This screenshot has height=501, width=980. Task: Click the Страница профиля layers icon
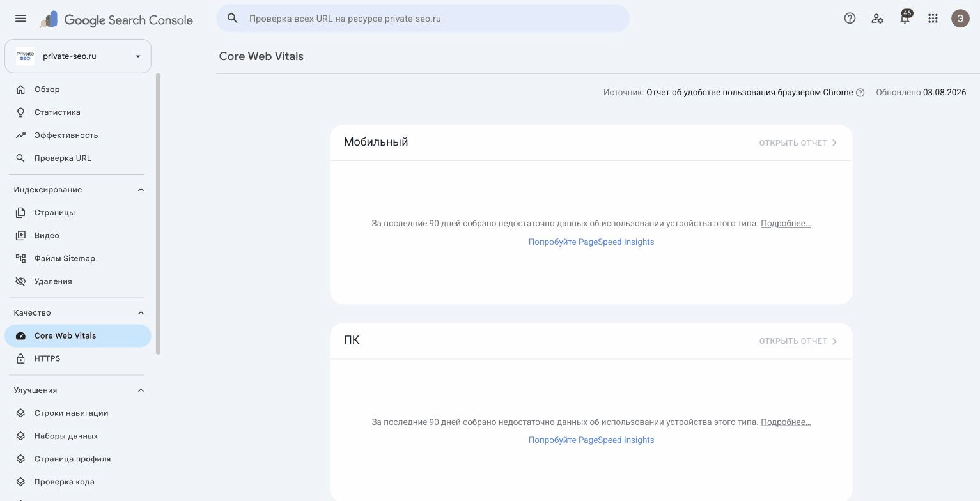click(x=20, y=459)
